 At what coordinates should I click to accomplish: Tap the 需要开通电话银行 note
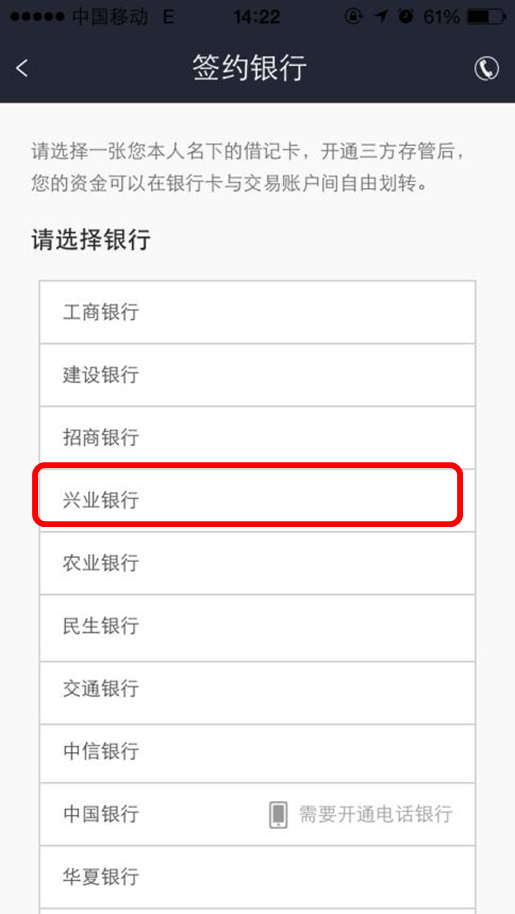coord(376,814)
